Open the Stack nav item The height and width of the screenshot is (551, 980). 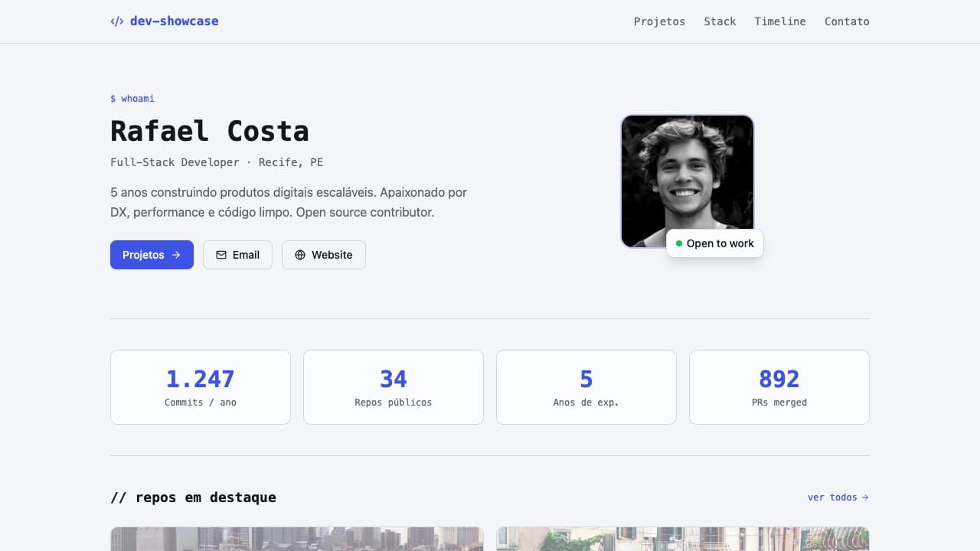coord(720,21)
